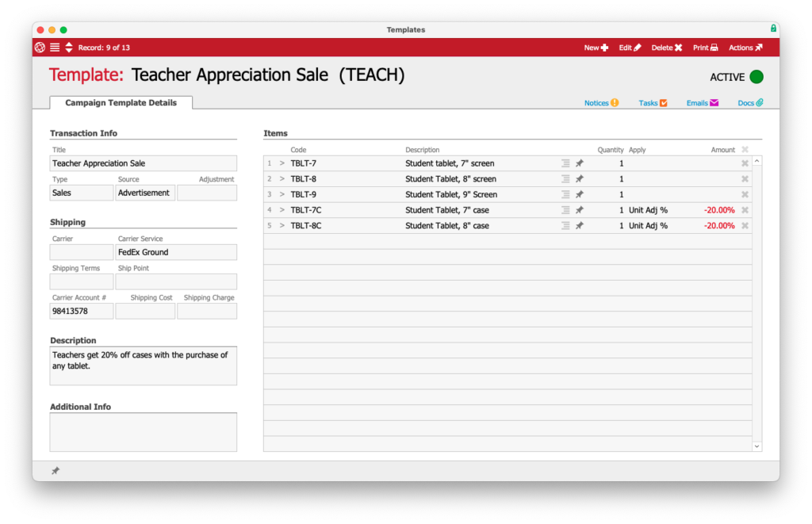
Task: Expand the TBLT-7 item row arrow
Action: point(282,163)
